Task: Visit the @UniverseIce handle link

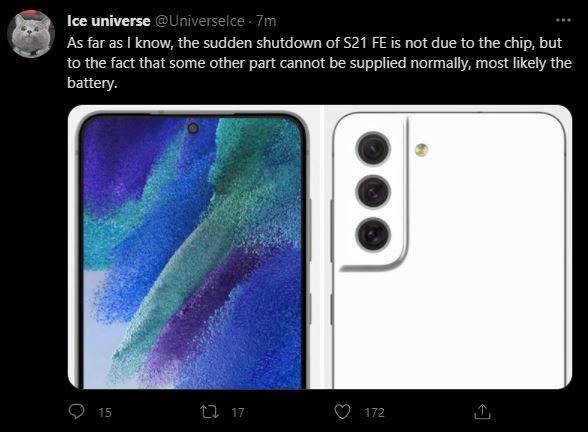Action: pos(200,21)
